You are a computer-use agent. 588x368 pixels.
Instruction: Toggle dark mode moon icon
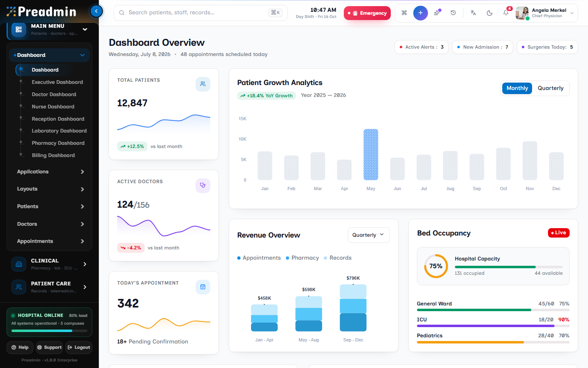pos(490,13)
